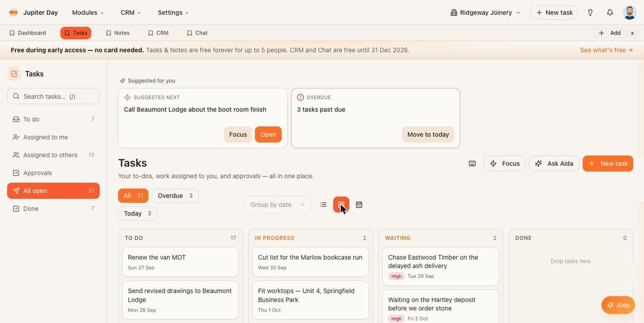This screenshot has height=323, width=644.
Task: Switch to list view icon
Action: 323,204
